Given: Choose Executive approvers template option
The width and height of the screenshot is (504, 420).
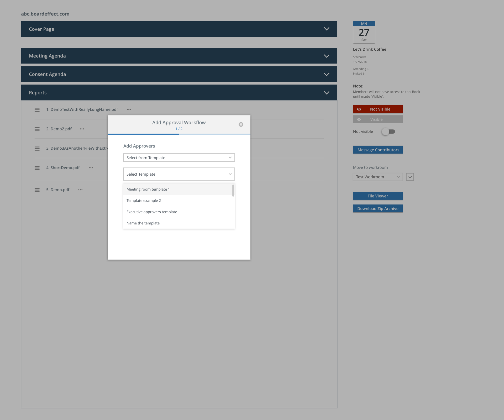Looking at the screenshot, I should click(x=152, y=212).
